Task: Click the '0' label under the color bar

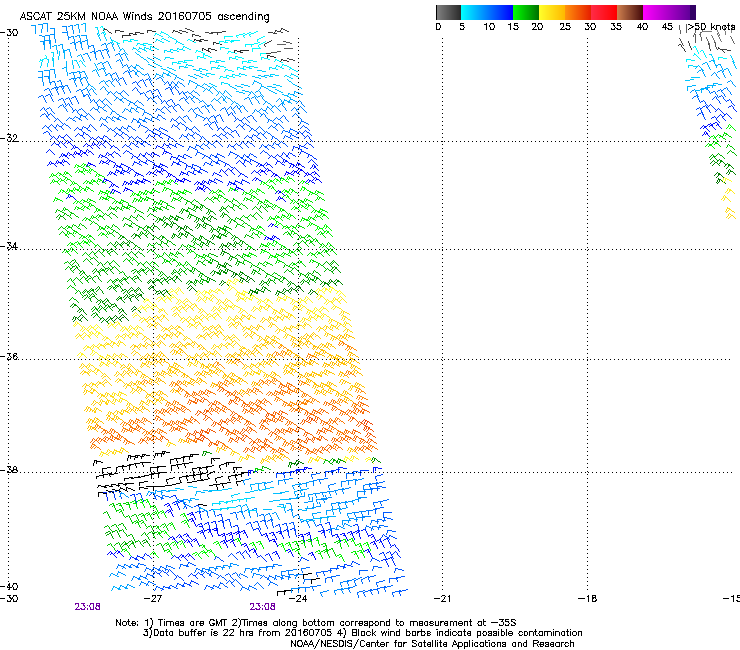Action: point(438,27)
